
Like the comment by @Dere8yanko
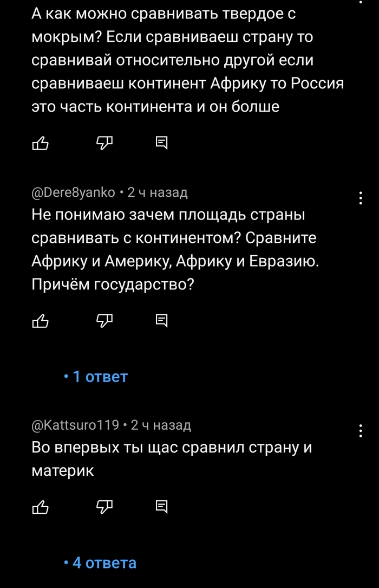[x=41, y=321]
